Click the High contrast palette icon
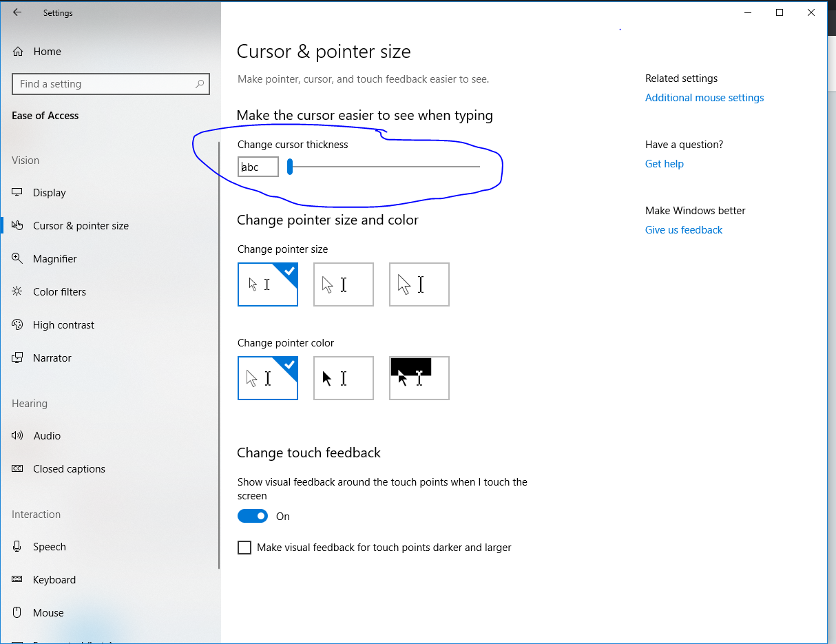The height and width of the screenshot is (644, 836). pyautogui.click(x=18, y=325)
